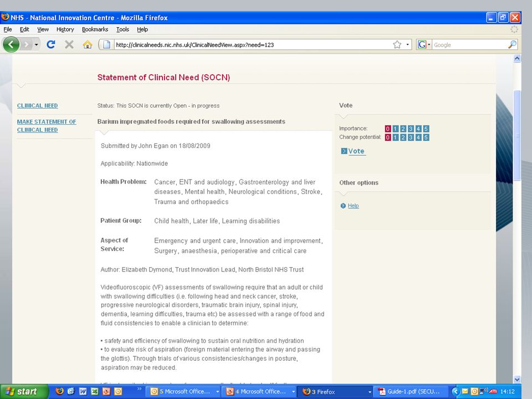Open the Edit menu
The width and height of the screenshot is (532, 399).
(x=24, y=29)
